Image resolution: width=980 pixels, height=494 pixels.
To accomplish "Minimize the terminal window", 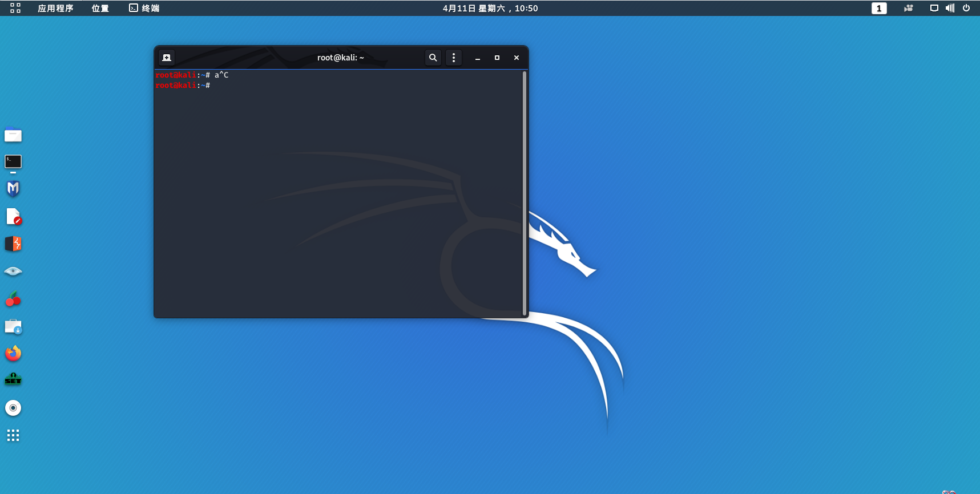I will pyautogui.click(x=478, y=58).
